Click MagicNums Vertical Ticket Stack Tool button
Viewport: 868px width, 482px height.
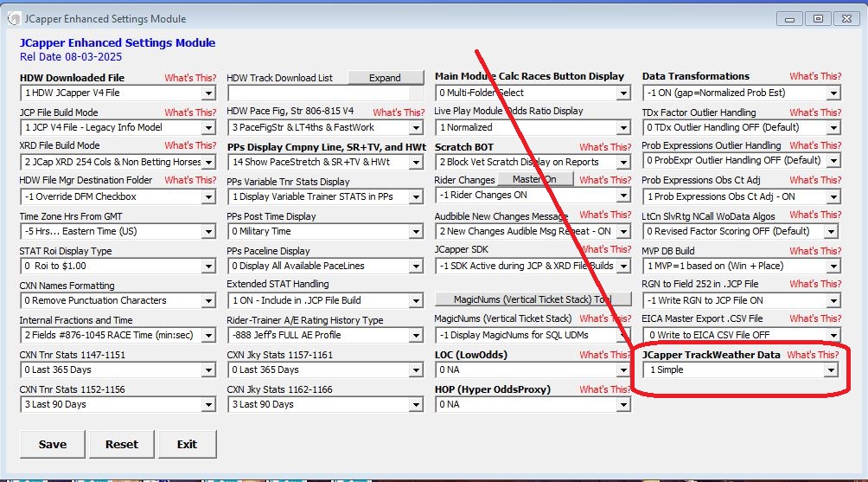tap(533, 299)
